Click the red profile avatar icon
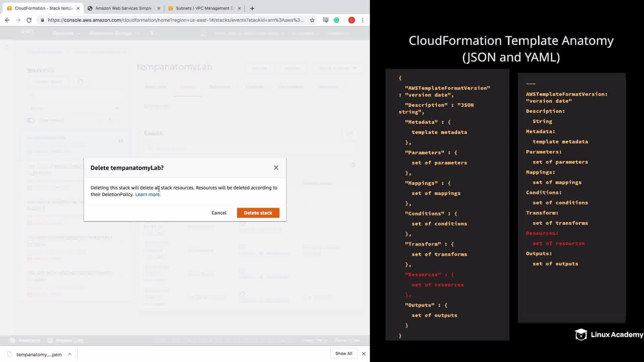 [352, 20]
